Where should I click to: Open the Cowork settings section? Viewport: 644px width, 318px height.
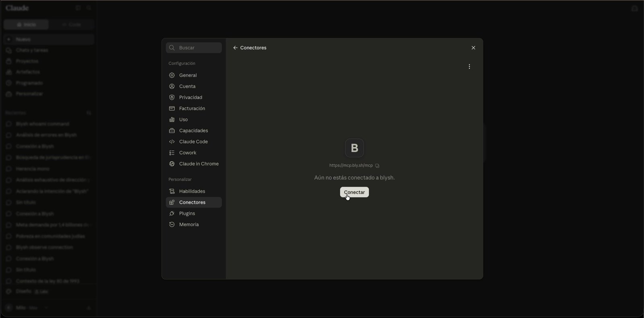tap(194, 153)
